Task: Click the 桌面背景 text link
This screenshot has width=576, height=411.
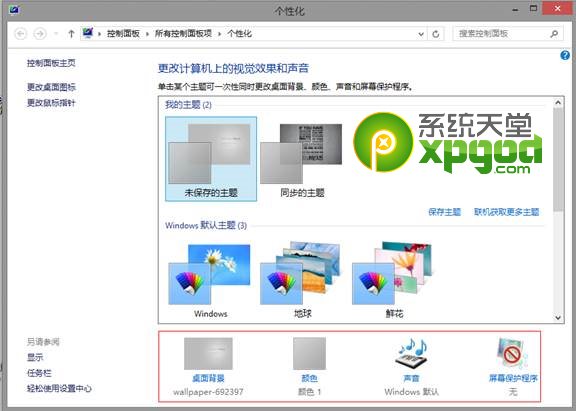Action: tap(208, 378)
